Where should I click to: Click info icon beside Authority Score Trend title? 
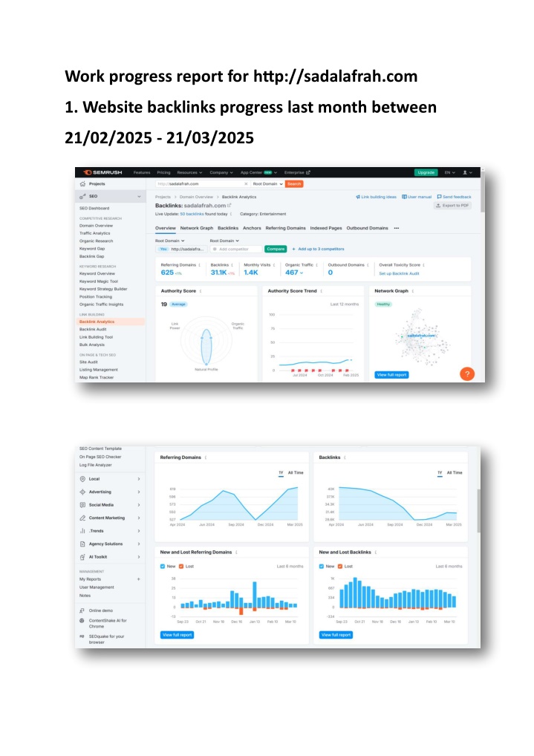click(322, 291)
